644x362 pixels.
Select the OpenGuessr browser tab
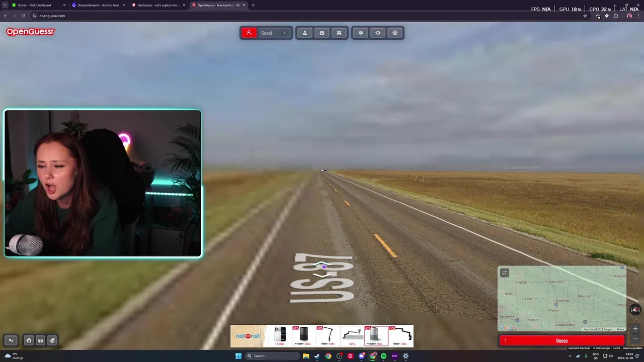pyautogui.click(x=218, y=5)
